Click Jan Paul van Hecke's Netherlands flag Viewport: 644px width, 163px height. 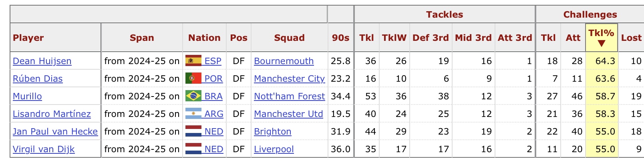point(193,131)
